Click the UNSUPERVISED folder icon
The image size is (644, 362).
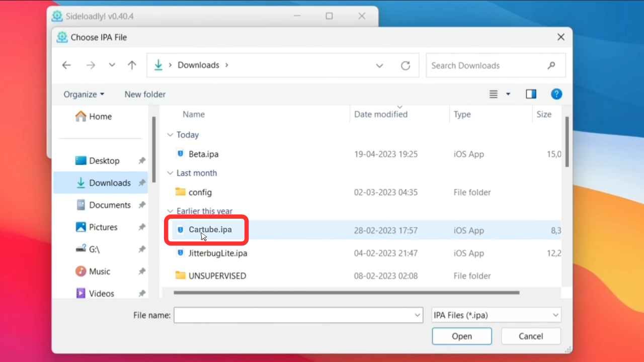point(180,275)
